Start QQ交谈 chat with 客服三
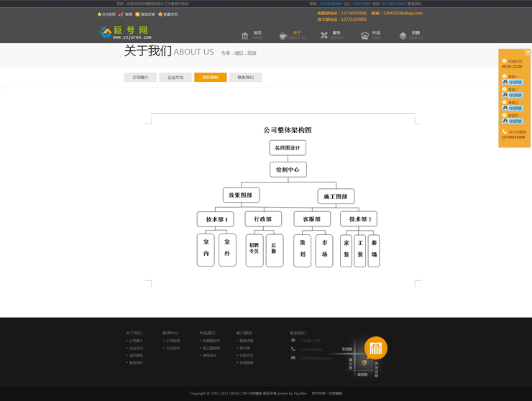The image size is (532, 401). coord(513,109)
